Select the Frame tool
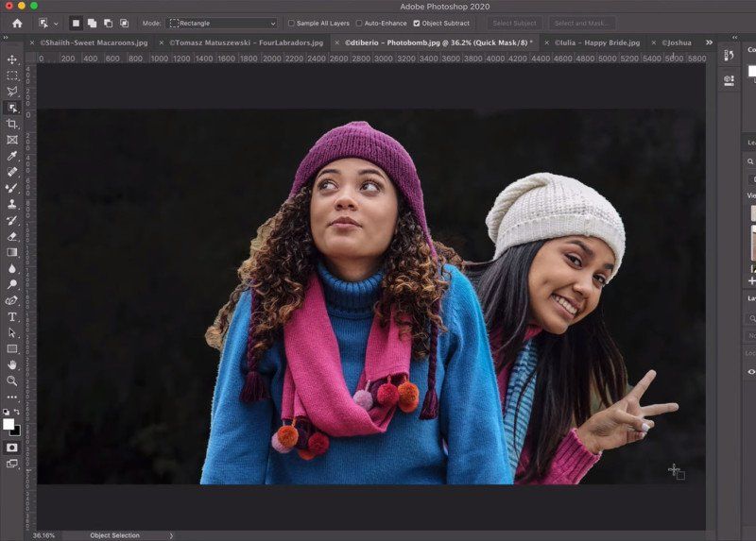The height and width of the screenshot is (541, 756). point(12,140)
